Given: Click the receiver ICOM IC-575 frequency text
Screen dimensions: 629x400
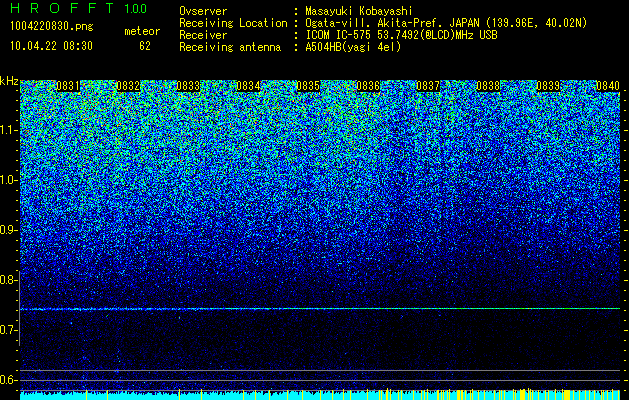Looking at the screenshot, I should tap(401, 35).
